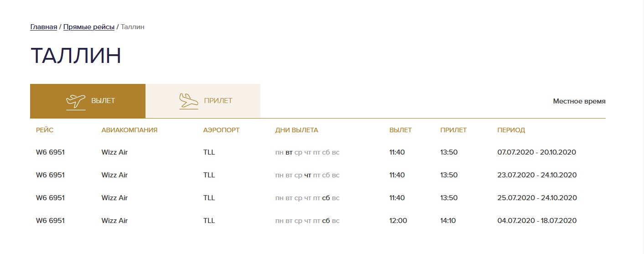Click the landing airplane icon
644x254 pixels.
point(189,101)
